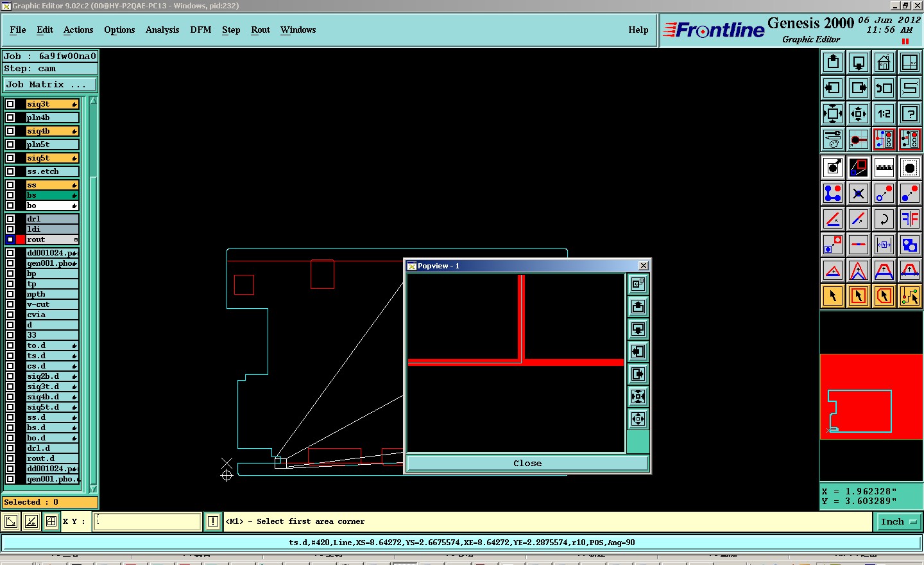924x565 pixels.
Task: Click the exclamation mark button near XY field
Action: pyautogui.click(x=213, y=521)
